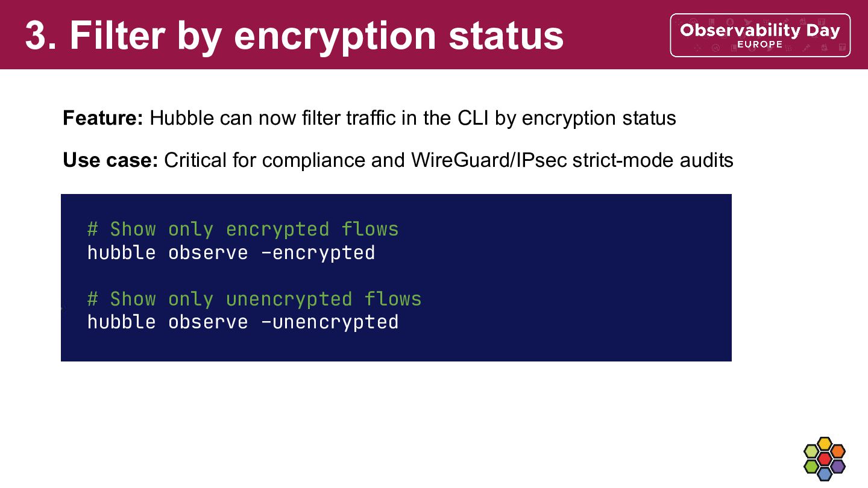The width and height of the screenshot is (868, 488).
Task: Click the red center hexagon
Action: [x=825, y=458]
